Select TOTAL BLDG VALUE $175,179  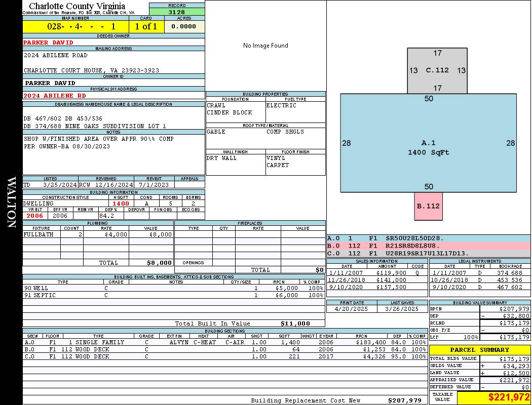coord(514,359)
